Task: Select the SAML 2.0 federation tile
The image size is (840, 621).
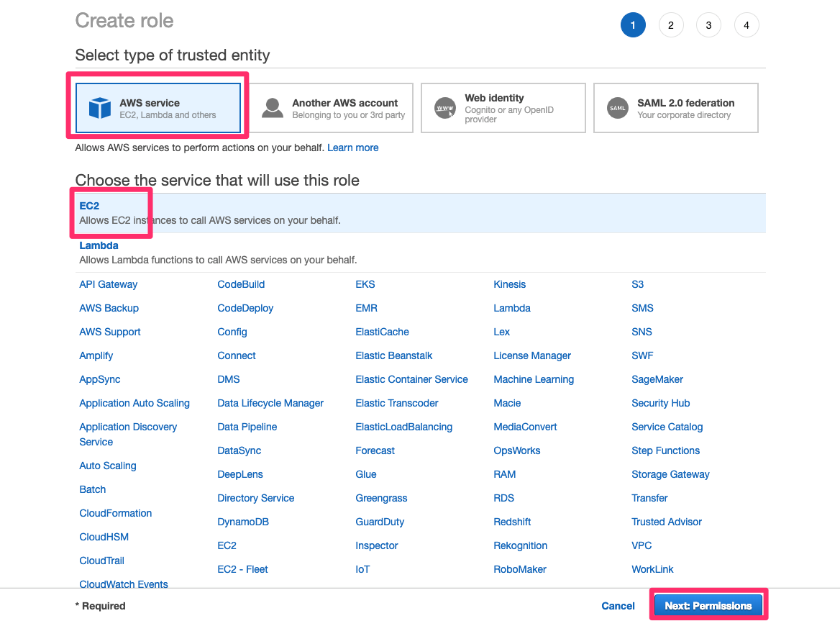Action: 675,107
